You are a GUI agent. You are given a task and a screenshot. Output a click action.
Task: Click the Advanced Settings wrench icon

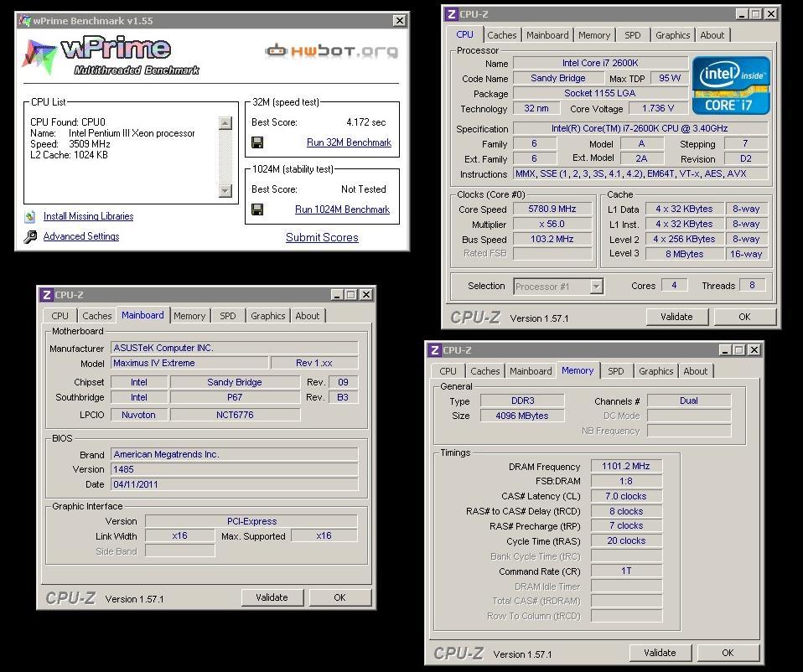[30, 236]
